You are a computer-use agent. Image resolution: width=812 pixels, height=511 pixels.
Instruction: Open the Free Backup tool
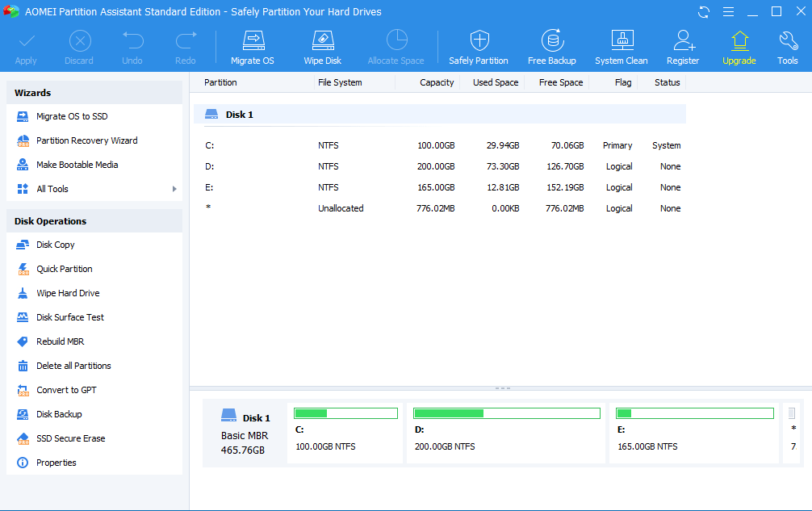tap(552, 44)
